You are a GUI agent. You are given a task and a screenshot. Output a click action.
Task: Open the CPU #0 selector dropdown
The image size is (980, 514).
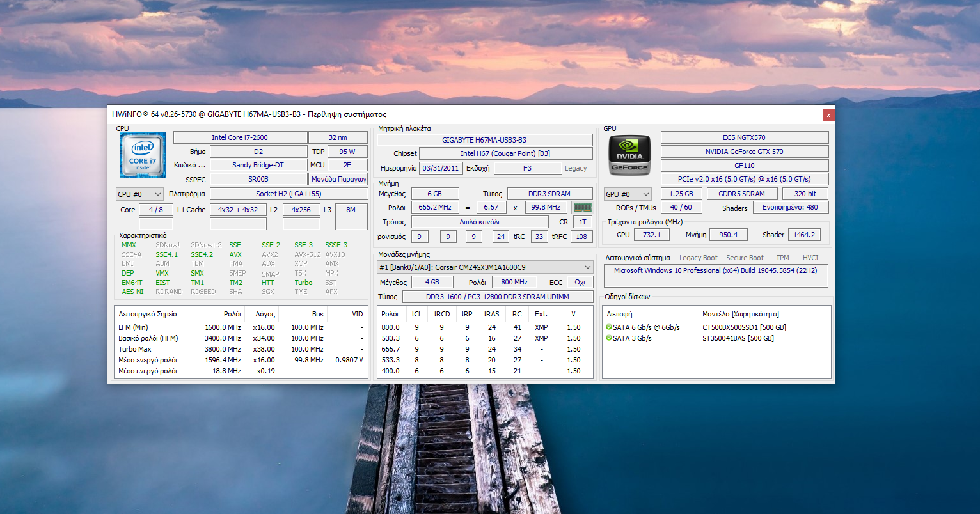[139, 194]
